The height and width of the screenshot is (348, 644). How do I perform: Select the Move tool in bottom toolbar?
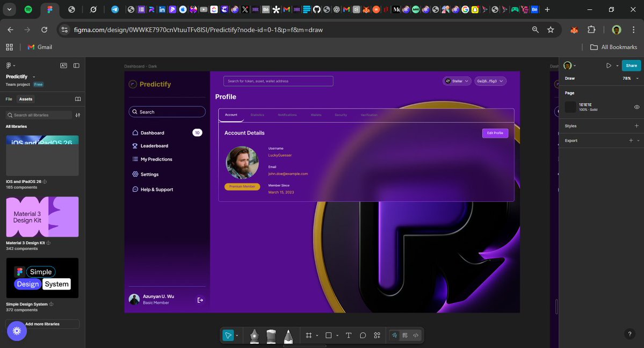pos(228,335)
